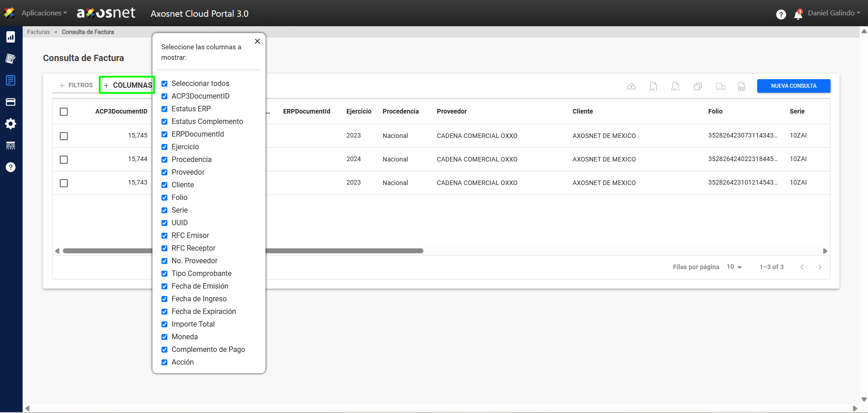
Task: Sort by the Proveedor column header
Action: click(x=452, y=111)
